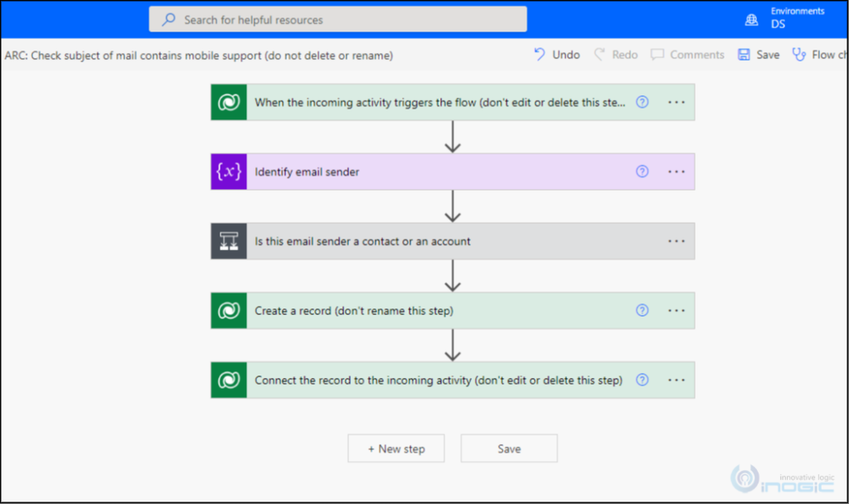The width and height of the screenshot is (849, 504).
Task: Click the connector icon on Connect the record step
Action: coord(227,380)
